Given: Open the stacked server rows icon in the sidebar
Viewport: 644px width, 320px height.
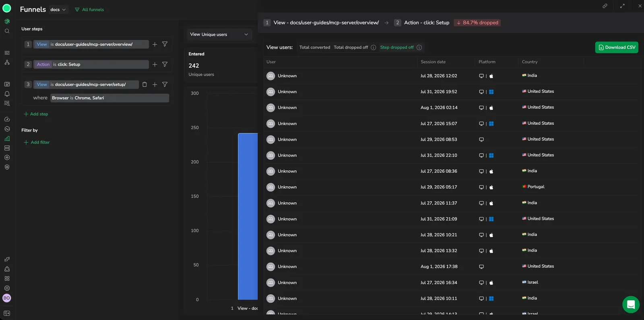Looking at the screenshot, I should tap(7, 148).
